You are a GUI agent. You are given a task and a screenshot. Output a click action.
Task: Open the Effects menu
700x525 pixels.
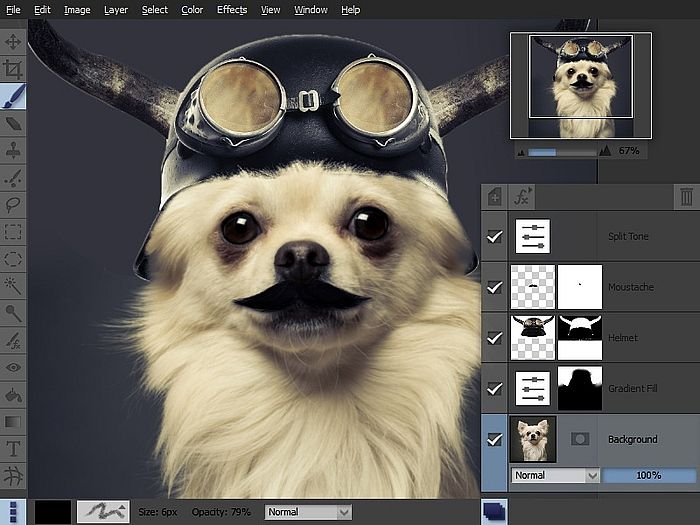click(x=232, y=9)
